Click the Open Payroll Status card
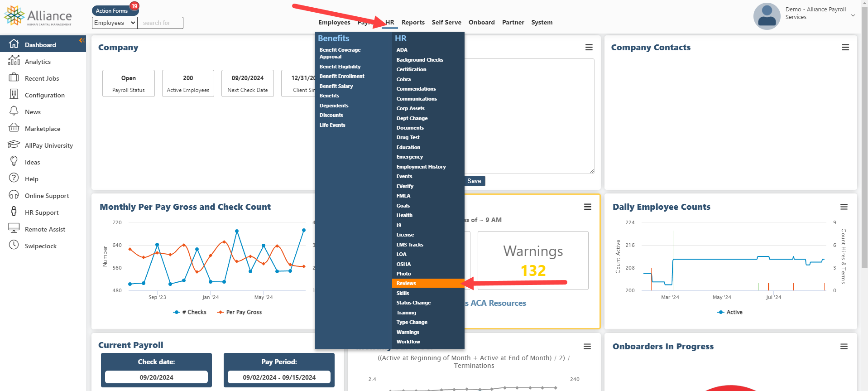 click(x=129, y=83)
